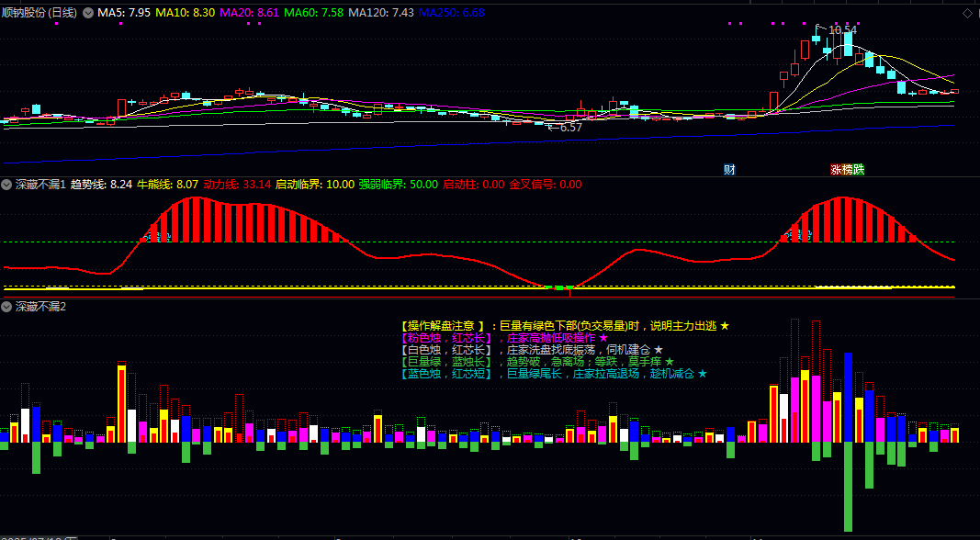Click the orange 榜 event marker
980x540 pixels.
(x=847, y=169)
